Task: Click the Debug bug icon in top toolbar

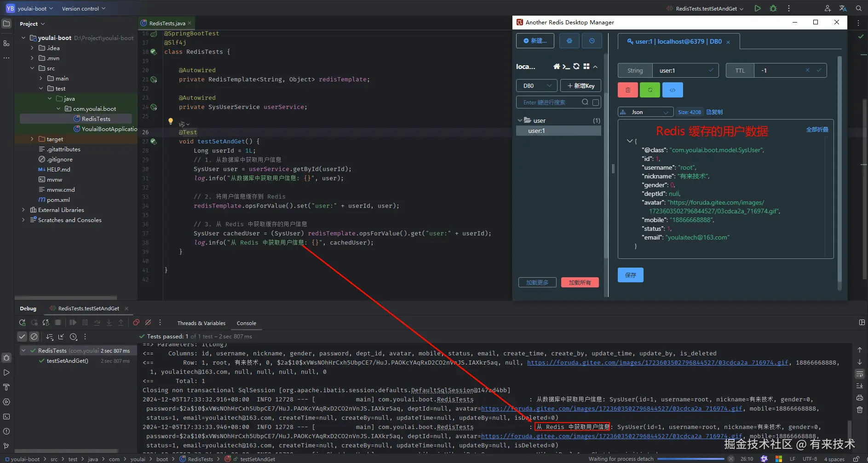Action: point(773,8)
